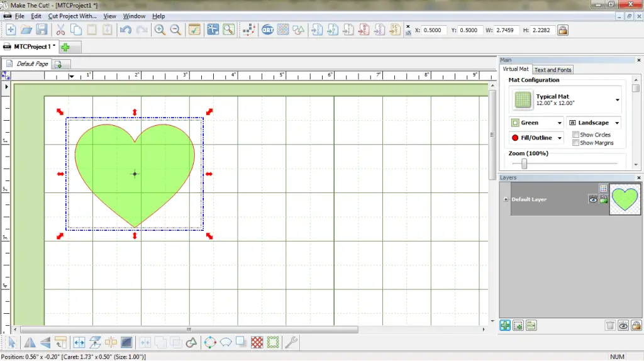
Task: Click the width W input field
Action: click(505, 30)
